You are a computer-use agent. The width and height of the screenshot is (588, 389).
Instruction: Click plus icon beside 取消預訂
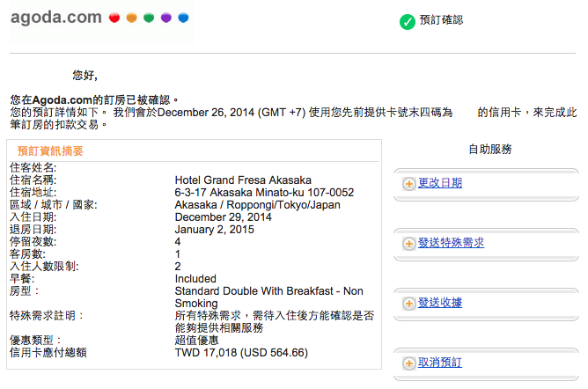click(x=409, y=363)
